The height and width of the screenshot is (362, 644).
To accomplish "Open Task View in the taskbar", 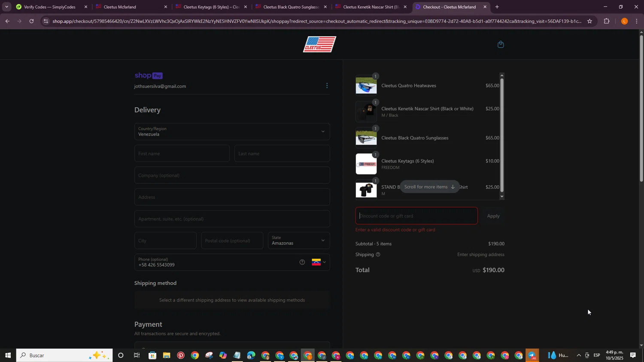I will click(137, 355).
